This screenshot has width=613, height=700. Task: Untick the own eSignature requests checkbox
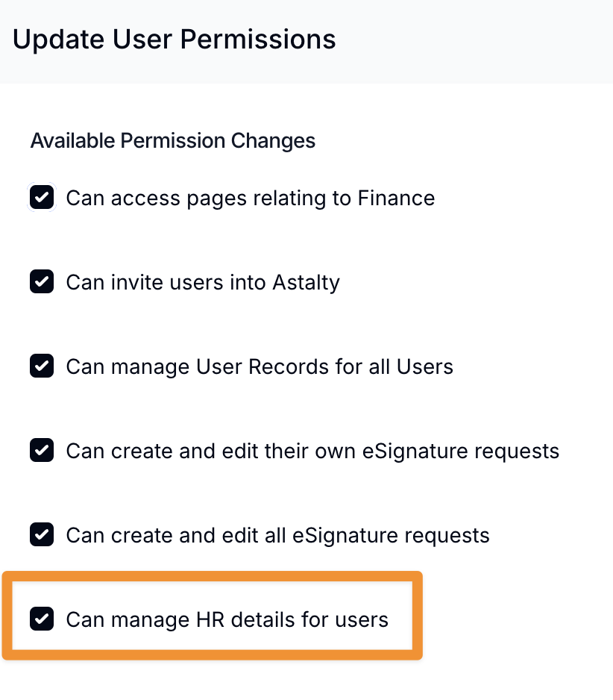coord(42,451)
